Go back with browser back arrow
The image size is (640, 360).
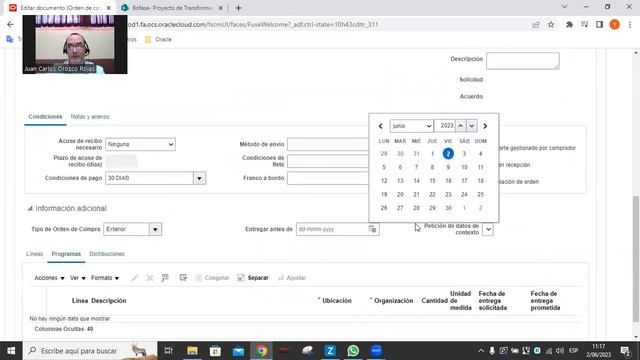(x=10, y=24)
